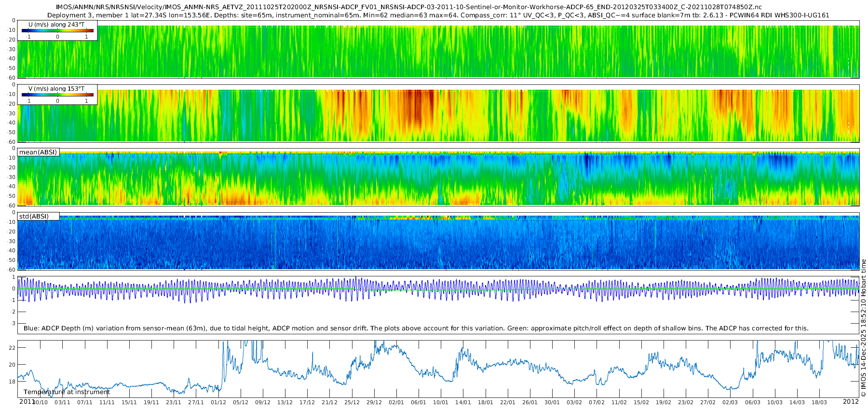Click the 2012 year label at axis end
868x410 pixels.
(x=851, y=402)
